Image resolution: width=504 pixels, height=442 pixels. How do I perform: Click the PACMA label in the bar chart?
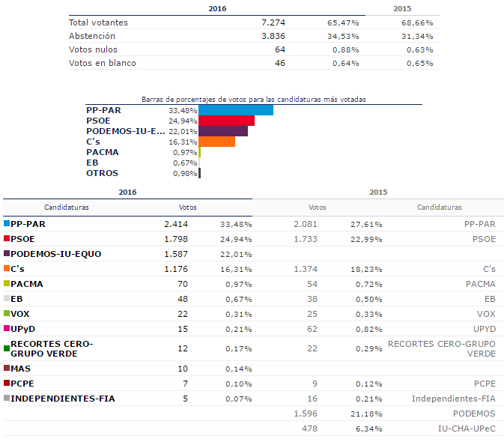point(102,152)
